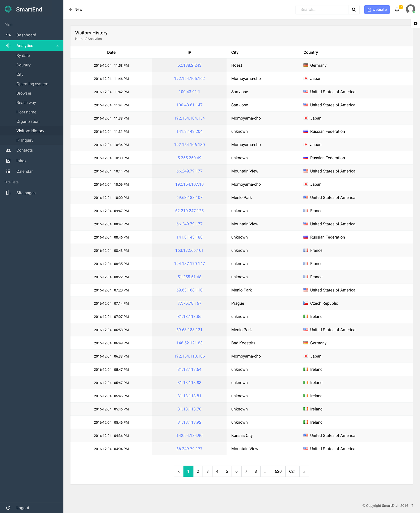Click the Home breadcrumb link

click(80, 39)
